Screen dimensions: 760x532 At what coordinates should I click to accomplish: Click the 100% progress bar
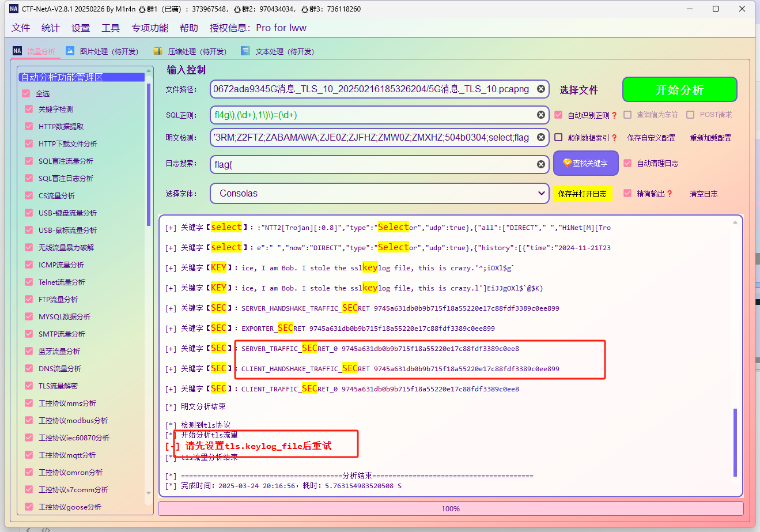(x=451, y=508)
